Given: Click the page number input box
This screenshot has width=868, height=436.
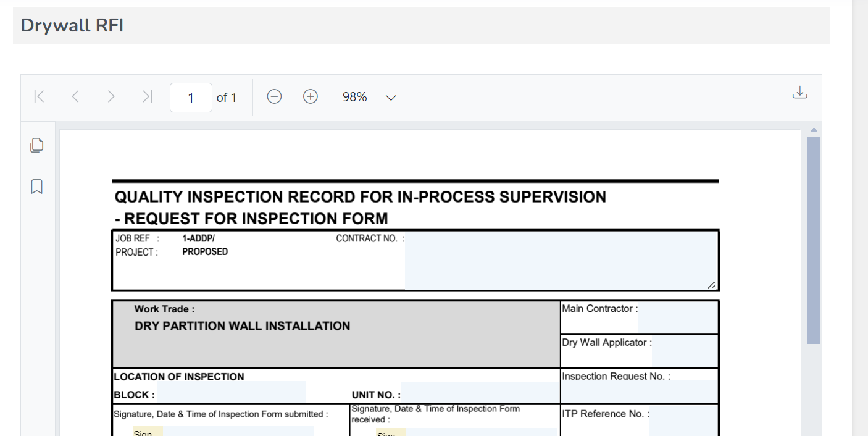Looking at the screenshot, I should pos(191,98).
